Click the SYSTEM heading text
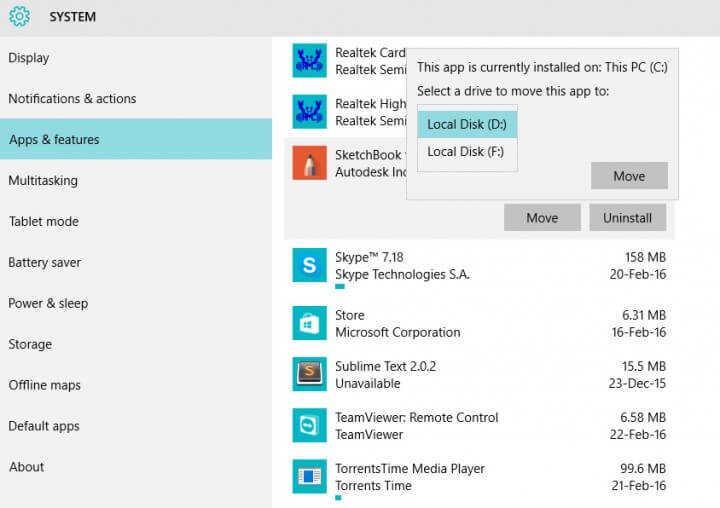720x508 pixels. coord(73,17)
